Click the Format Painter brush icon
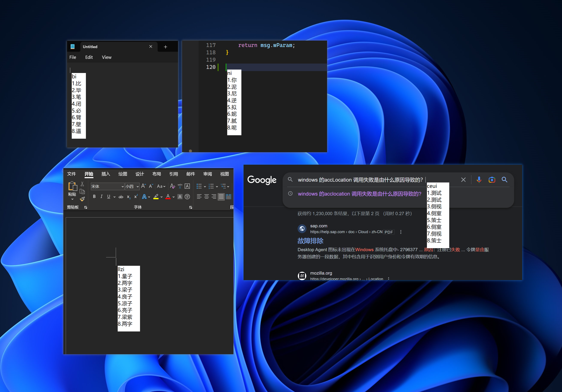Image resolution: width=562 pixels, height=392 pixels. pyautogui.click(x=82, y=199)
